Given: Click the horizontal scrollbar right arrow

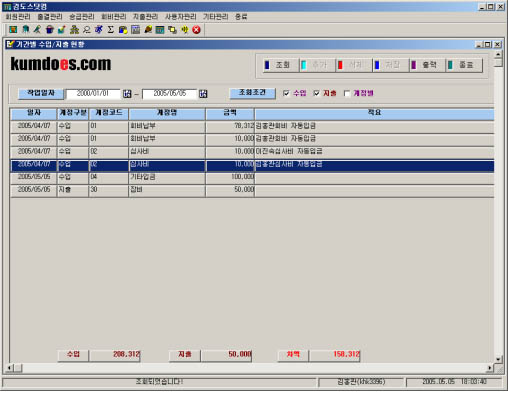Looking at the screenshot, I should [x=490, y=368].
